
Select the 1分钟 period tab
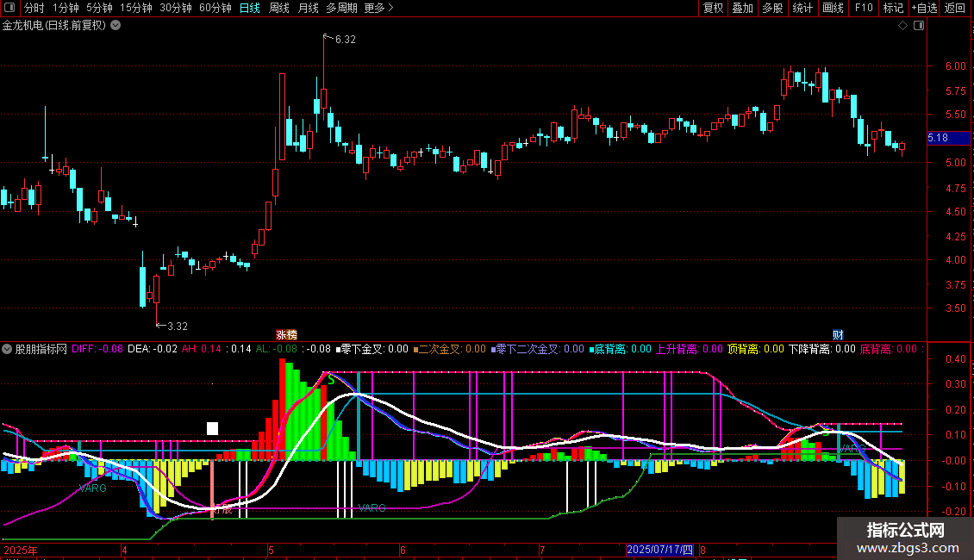pyautogui.click(x=66, y=8)
